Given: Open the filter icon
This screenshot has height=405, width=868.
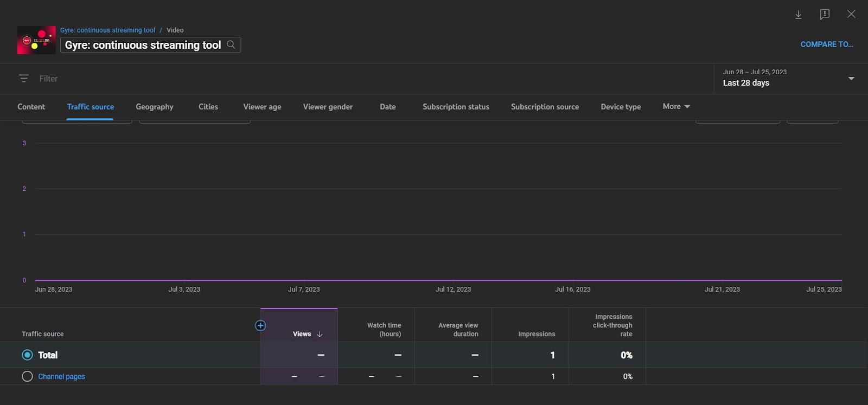Looking at the screenshot, I should point(24,79).
